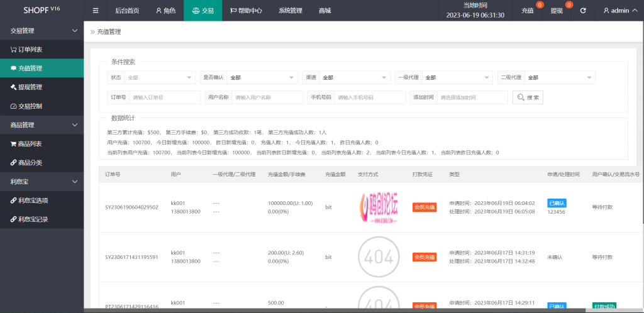Click the 提现 notification badge
Viewport: 644px width, 313px height.
569,5
